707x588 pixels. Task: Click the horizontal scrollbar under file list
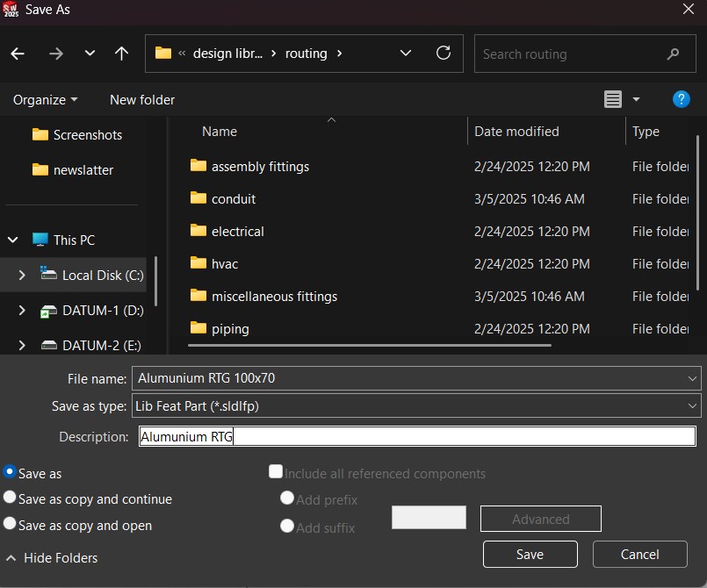[x=369, y=345]
